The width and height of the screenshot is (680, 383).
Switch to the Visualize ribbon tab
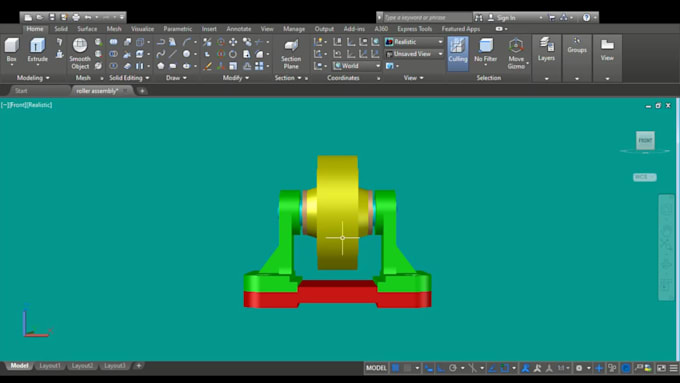142,29
